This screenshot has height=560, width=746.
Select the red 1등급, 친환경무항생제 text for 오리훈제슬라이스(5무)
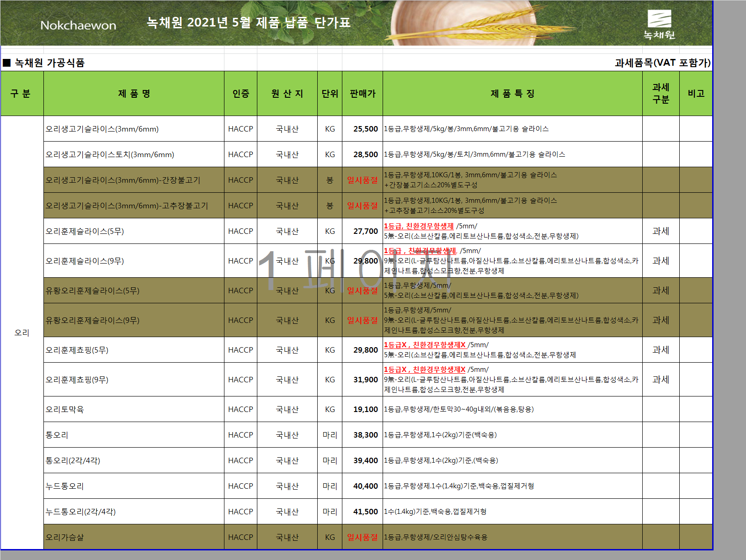tap(419, 226)
